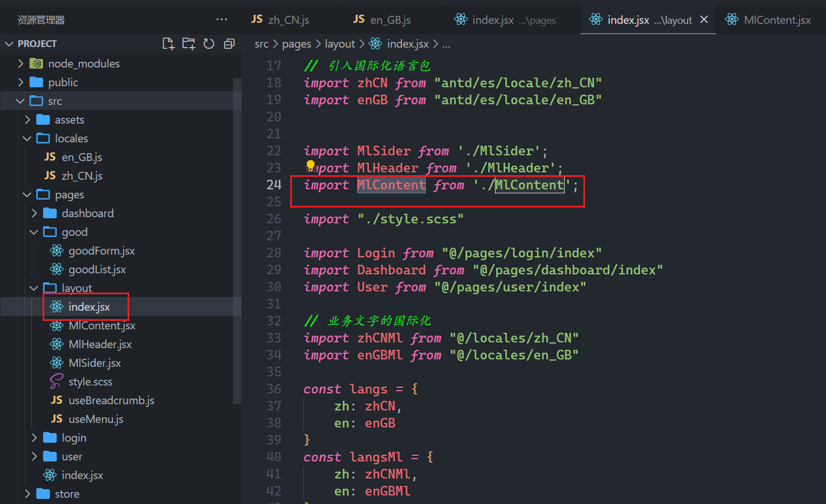Switch to the zh_CN.js editor tab

coord(292,20)
